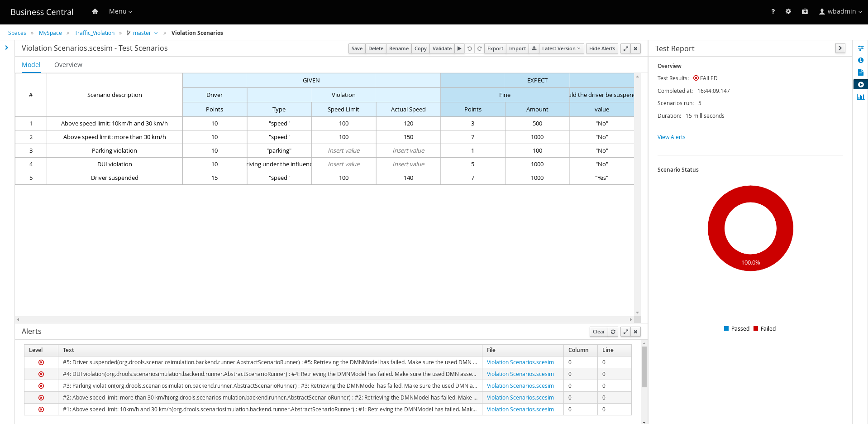Click the Rename button
This screenshot has height=424, width=868.
(399, 48)
